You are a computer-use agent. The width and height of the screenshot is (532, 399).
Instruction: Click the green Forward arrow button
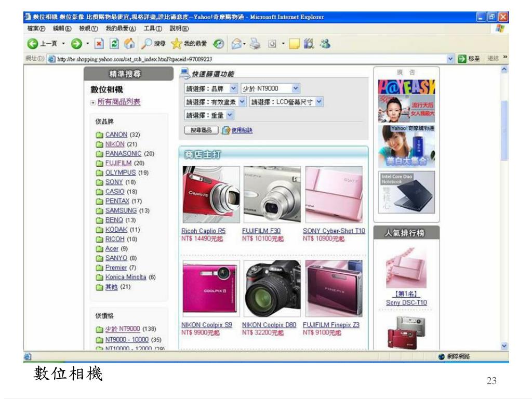[76, 44]
